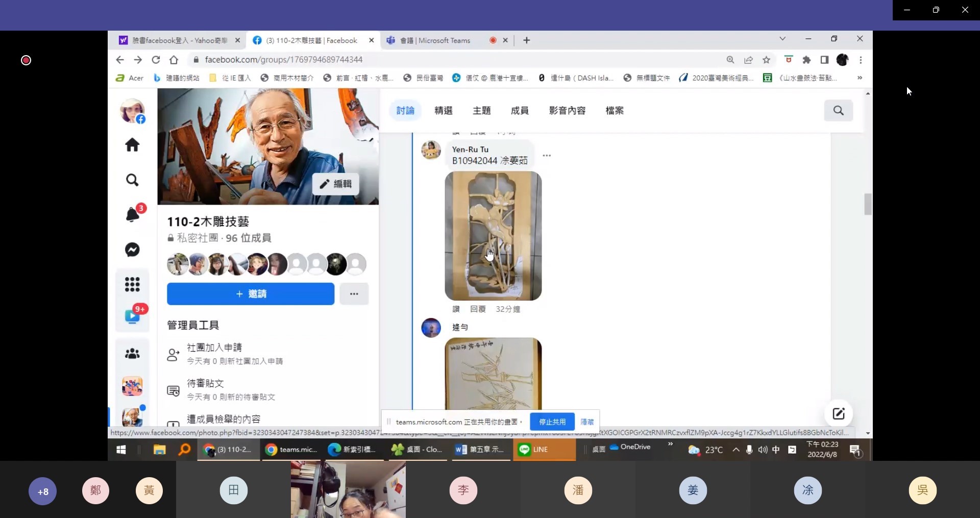Toggle the browser side panel icon
The width and height of the screenshot is (980, 518).
tap(824, 60)
